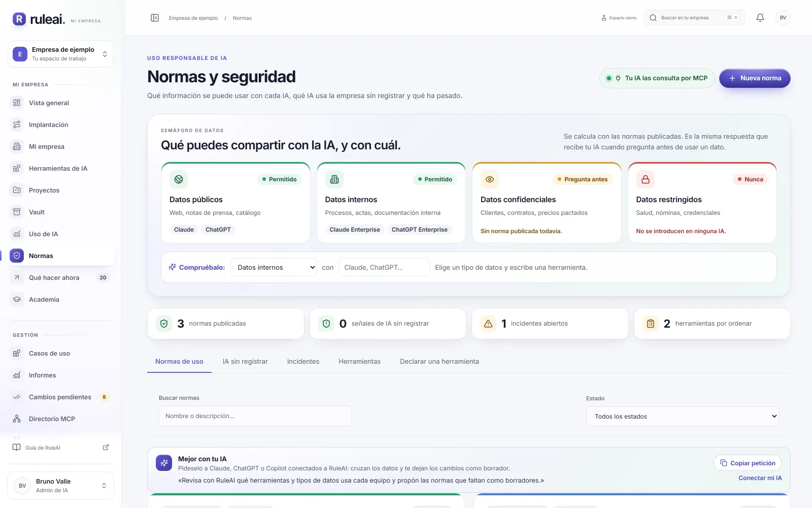Click the Informes chart icon
The image size is (812, 508).
pyautogui.click(x=17, y=375)
